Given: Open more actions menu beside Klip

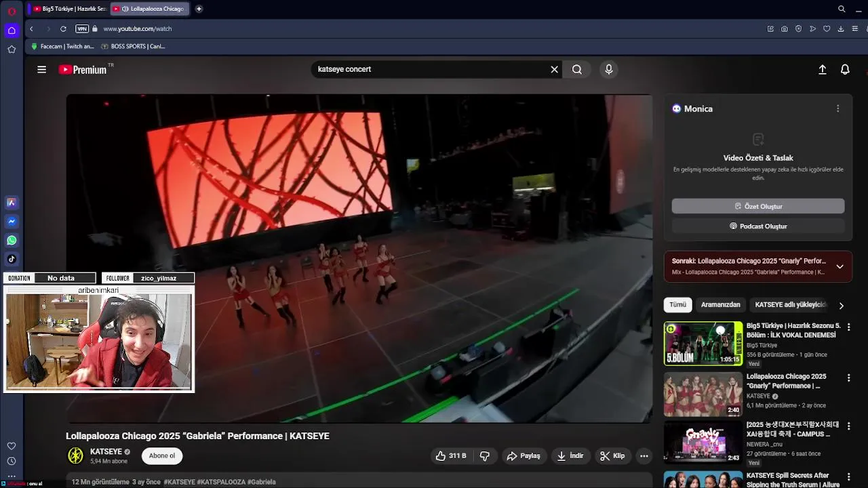Looking at the screenshot, I should click(644, 456).
